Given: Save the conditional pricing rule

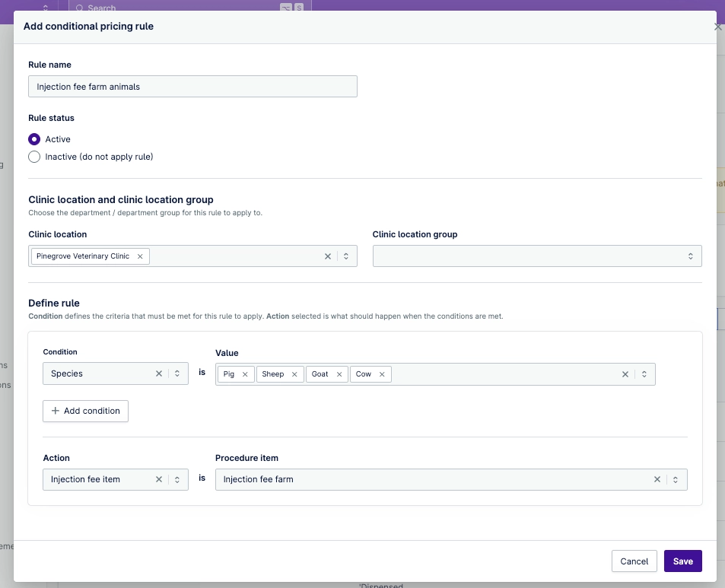Looking at the screenshot, I should pos(683,561).
